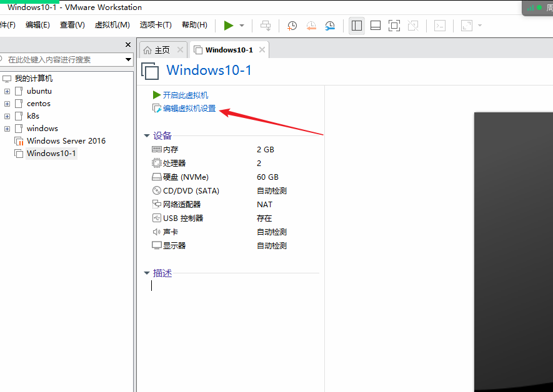Click the 内存 device row
The image size is (553, 392).
click(x=219, y=149)
